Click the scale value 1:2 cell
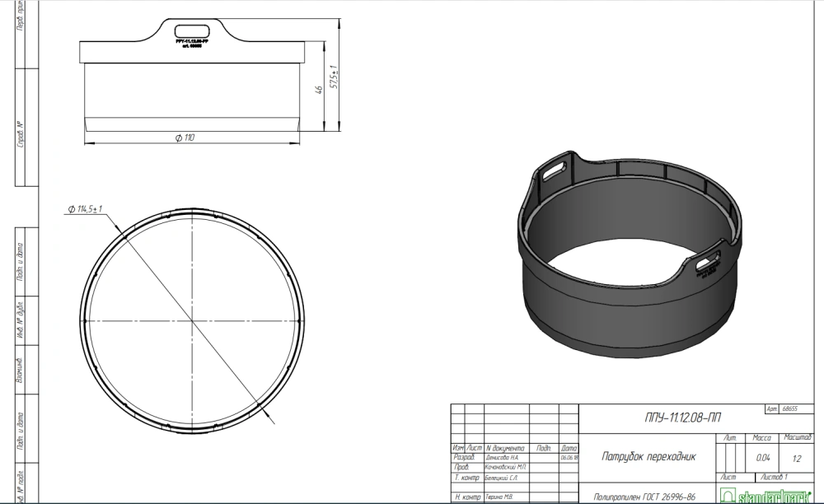The width and height of the screenshot is (824, 504). coord(796,456)
